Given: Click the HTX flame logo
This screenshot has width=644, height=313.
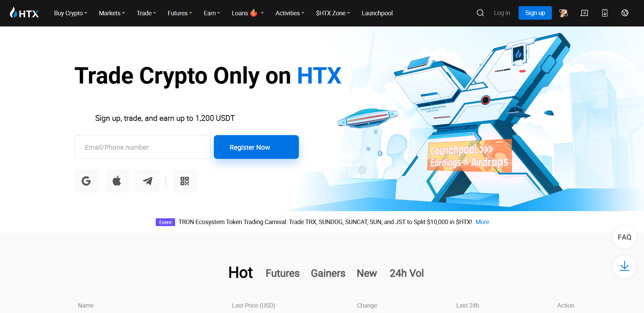Looking at the screenshot, I should (24, 13).
